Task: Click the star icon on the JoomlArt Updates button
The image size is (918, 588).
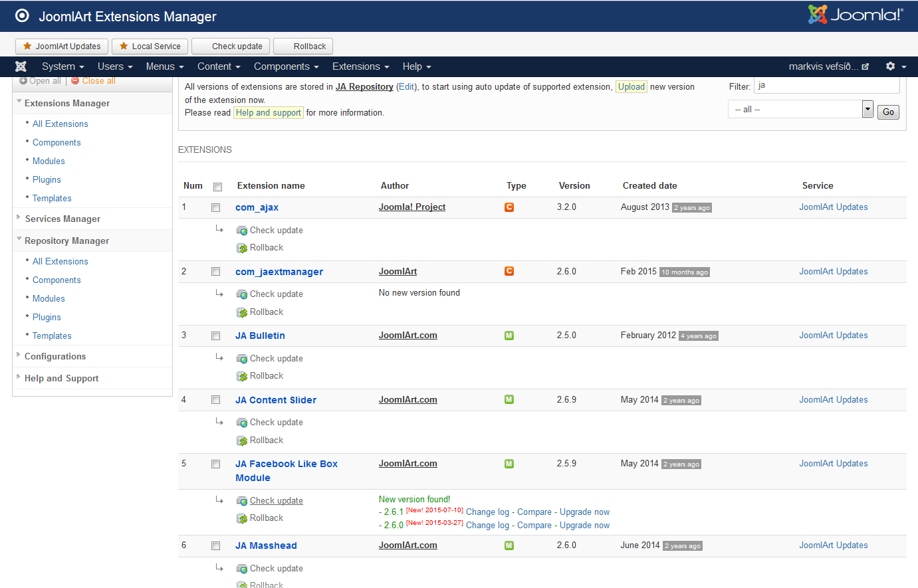Action: pos(27,47)
